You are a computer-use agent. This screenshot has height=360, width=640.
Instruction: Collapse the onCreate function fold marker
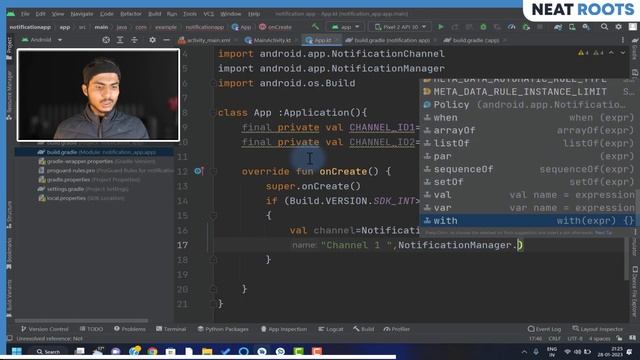[213, 171]
